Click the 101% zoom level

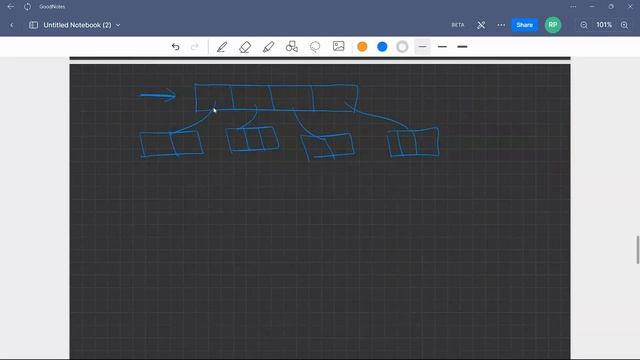tap(604, 25)
